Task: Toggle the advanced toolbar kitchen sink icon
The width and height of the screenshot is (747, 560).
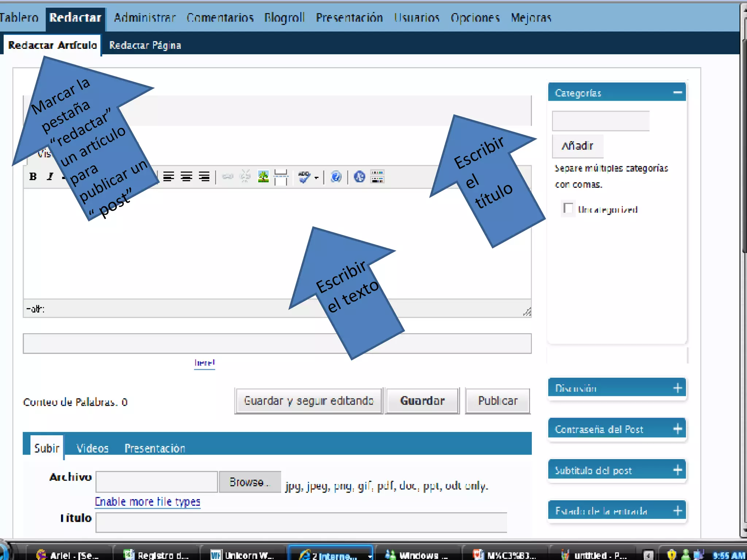Action: coord(377,177)
